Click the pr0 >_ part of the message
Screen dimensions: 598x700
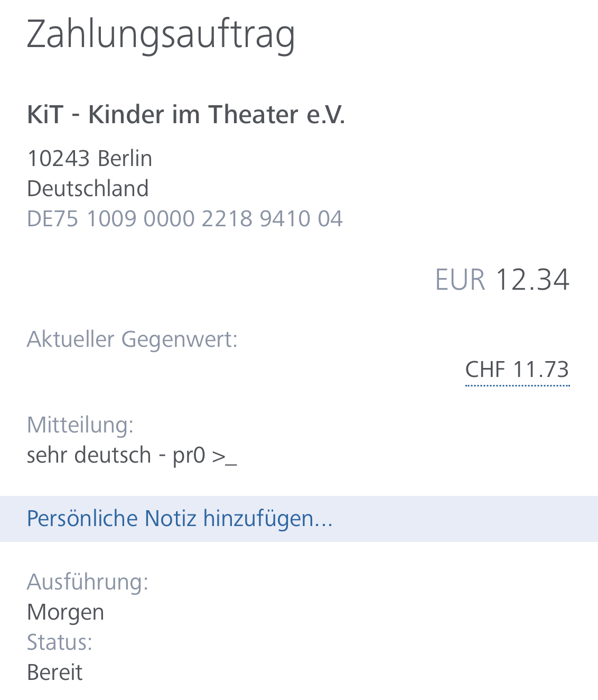click(204, 455)
